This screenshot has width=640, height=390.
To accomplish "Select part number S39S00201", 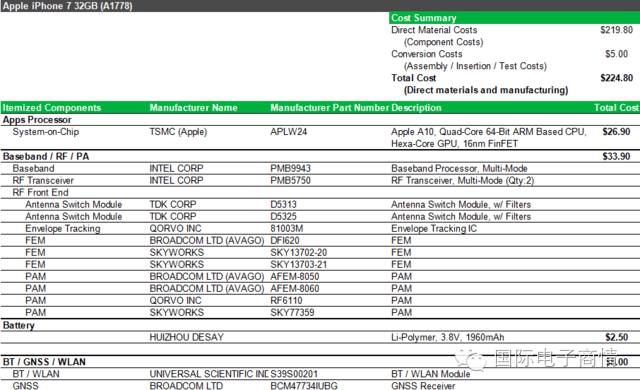I will (294, 374).
